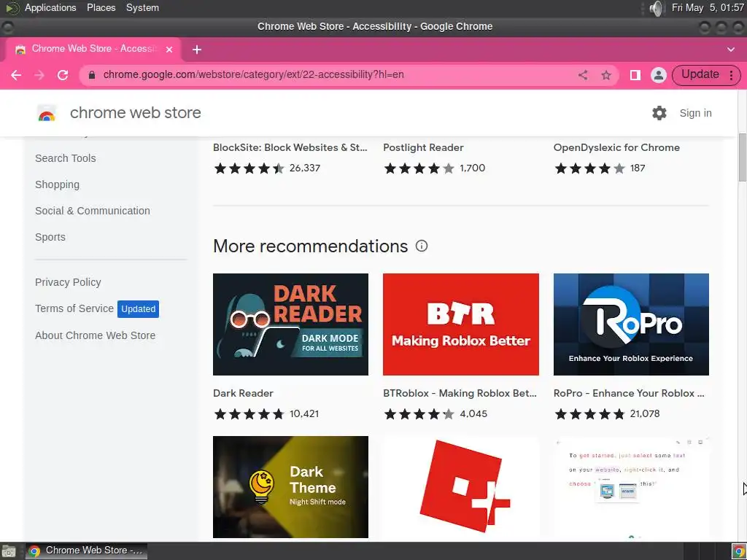The image size is (747, 560).
Task: Share this page via share icon
Action: 583,75
